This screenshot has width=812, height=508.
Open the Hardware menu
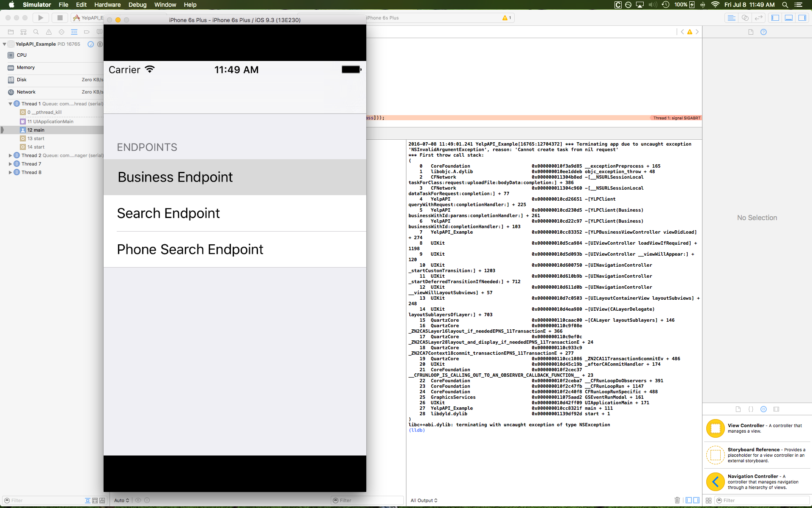click(107, 5)
